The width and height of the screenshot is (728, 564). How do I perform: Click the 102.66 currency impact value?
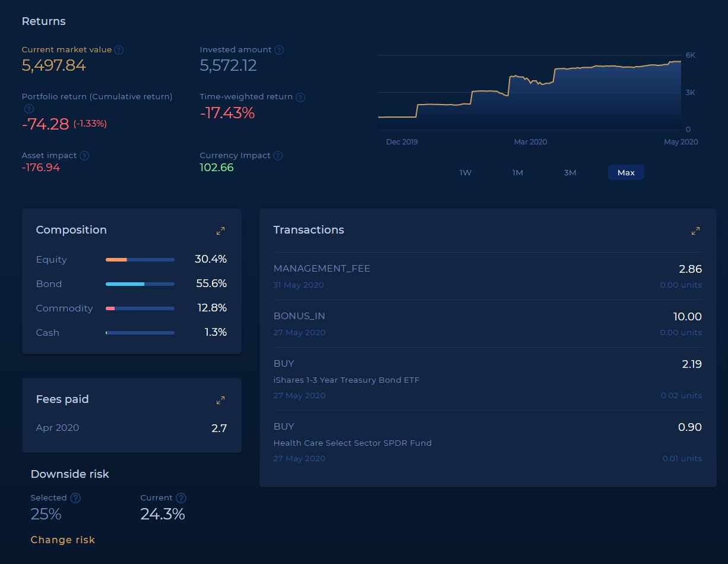tap(217, 168)
